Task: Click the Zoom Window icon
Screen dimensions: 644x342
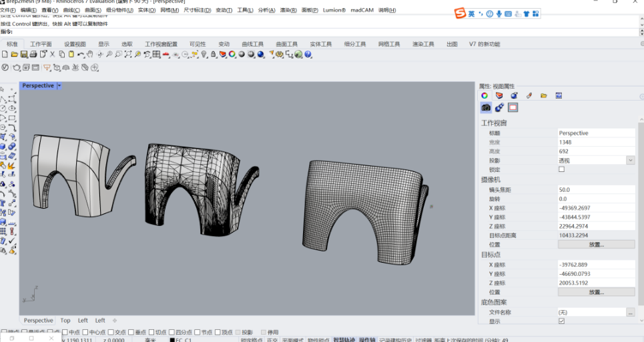Action: coord(118,54)
